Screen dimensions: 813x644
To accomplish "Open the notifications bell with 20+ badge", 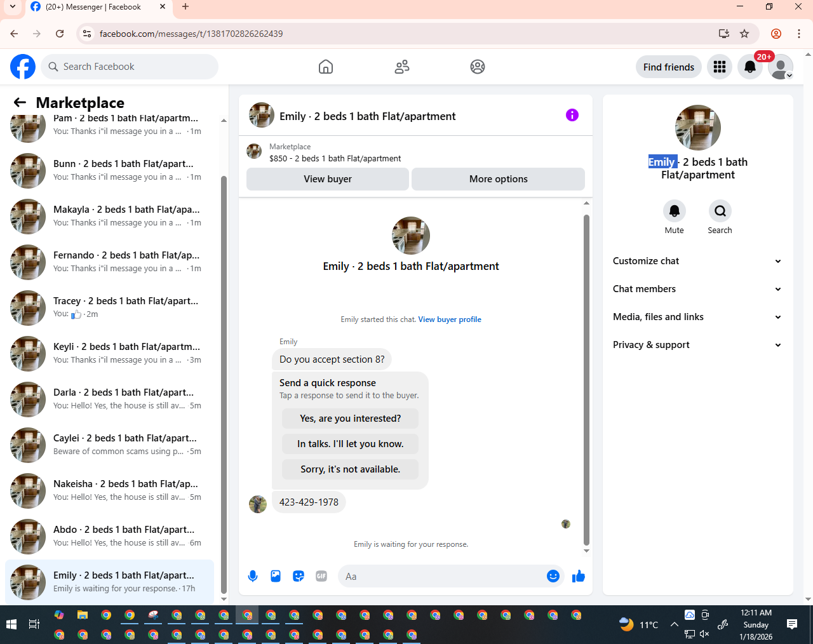I will click(750, 67).
